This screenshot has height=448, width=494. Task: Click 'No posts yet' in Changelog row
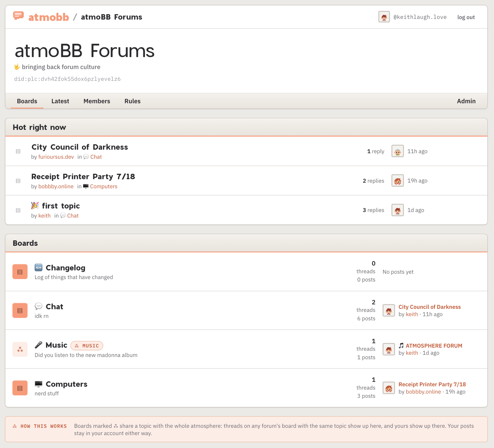point(398,272)
